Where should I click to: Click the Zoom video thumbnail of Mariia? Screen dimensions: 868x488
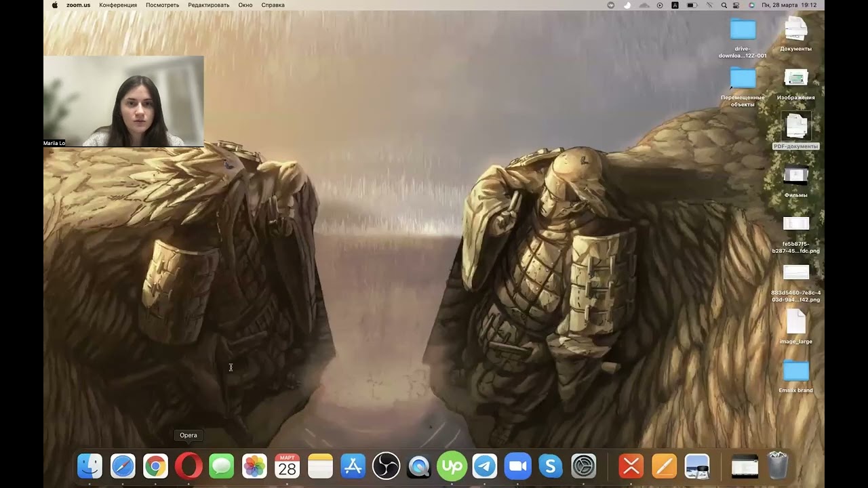pos(123,101)
